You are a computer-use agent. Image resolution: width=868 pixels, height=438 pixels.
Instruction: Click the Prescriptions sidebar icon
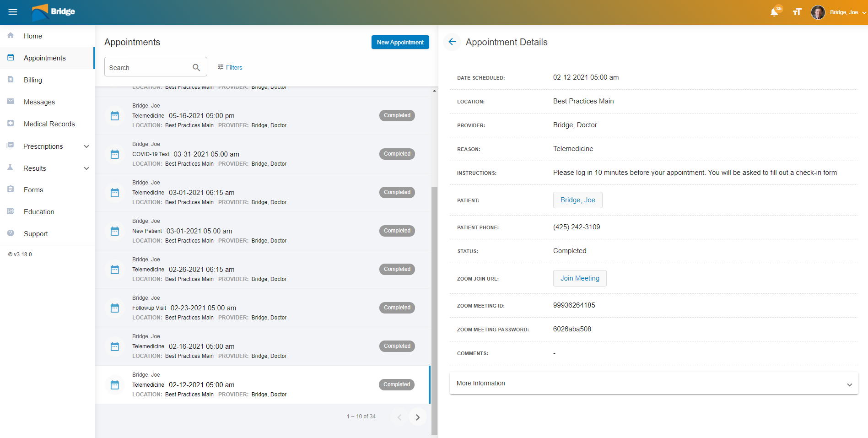(x=11, y=146)
